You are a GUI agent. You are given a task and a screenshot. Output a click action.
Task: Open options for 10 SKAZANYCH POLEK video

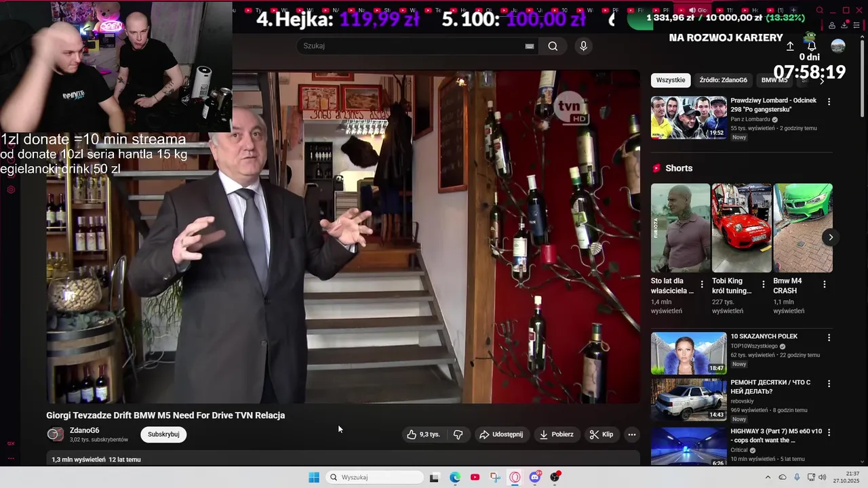coord(829,337)
